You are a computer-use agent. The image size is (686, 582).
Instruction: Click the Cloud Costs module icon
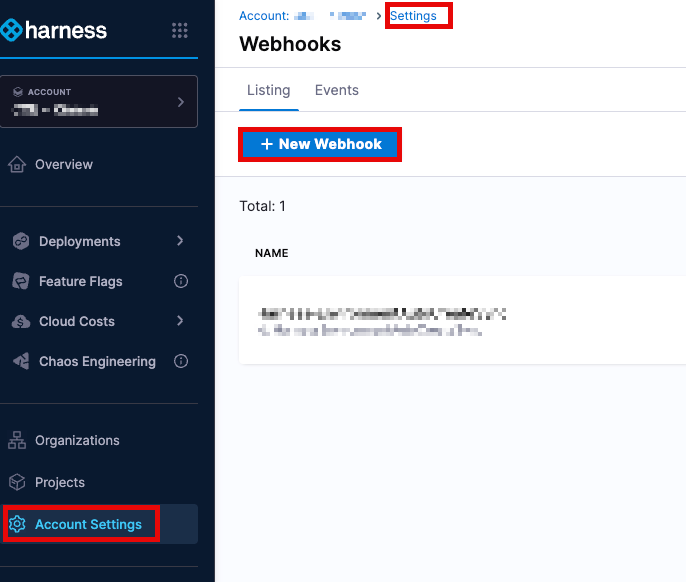pos(20,321)
